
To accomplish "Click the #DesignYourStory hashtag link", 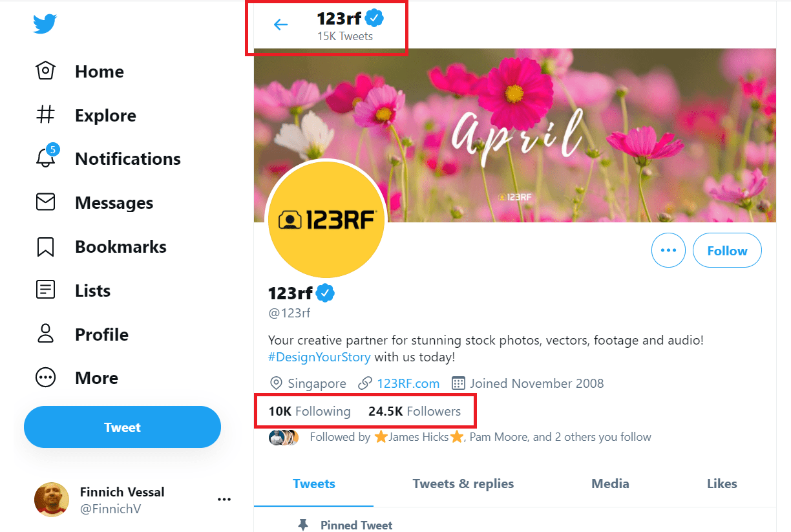I will coord(319,357).
